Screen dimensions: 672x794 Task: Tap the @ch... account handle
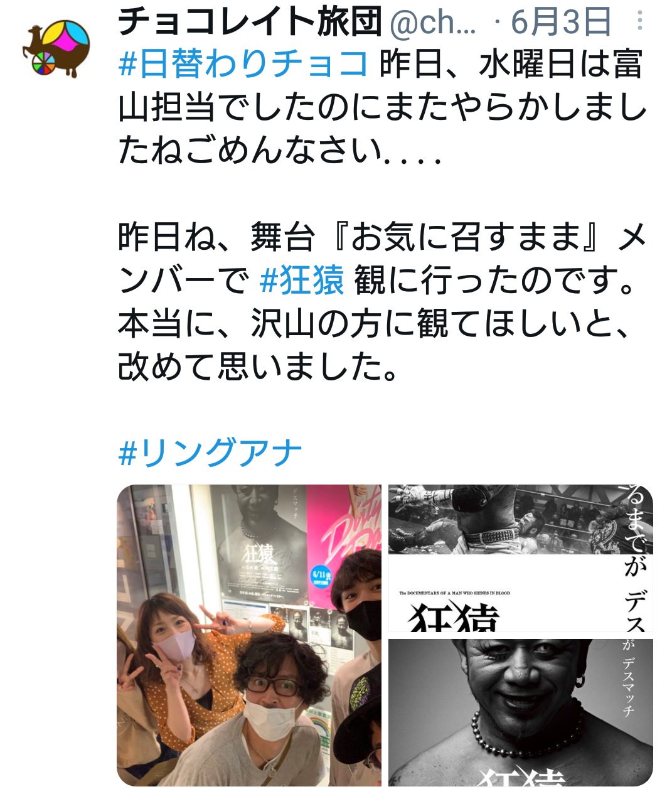434,23
